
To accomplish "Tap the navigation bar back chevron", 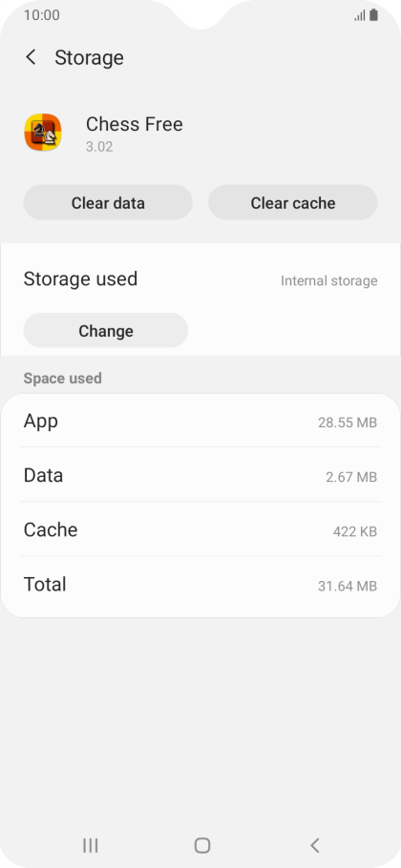I will (315, 845).
